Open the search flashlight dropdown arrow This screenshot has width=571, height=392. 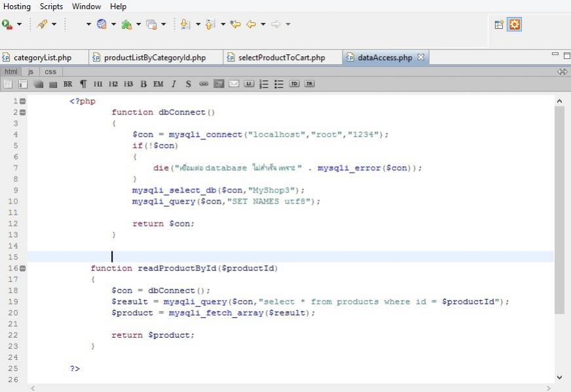(54, 24)
